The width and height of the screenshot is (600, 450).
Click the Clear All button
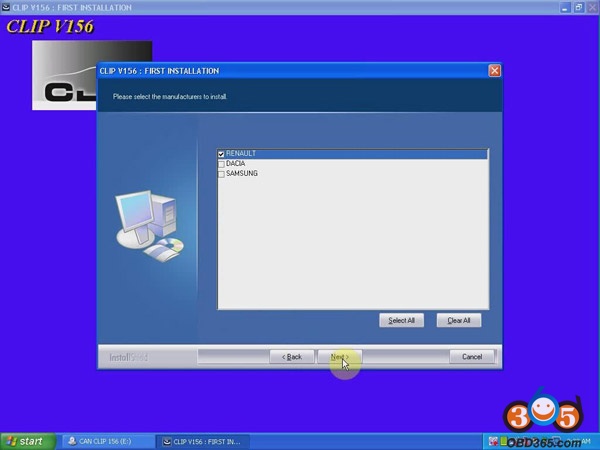click(x=459, y=320)
